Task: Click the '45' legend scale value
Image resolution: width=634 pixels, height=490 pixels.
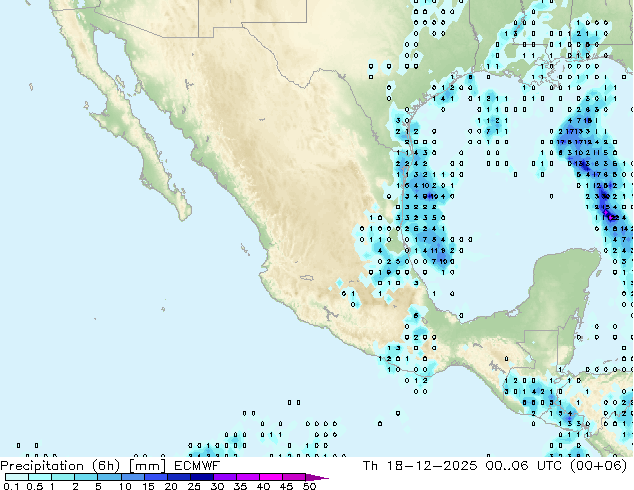Action: [286, 486]
